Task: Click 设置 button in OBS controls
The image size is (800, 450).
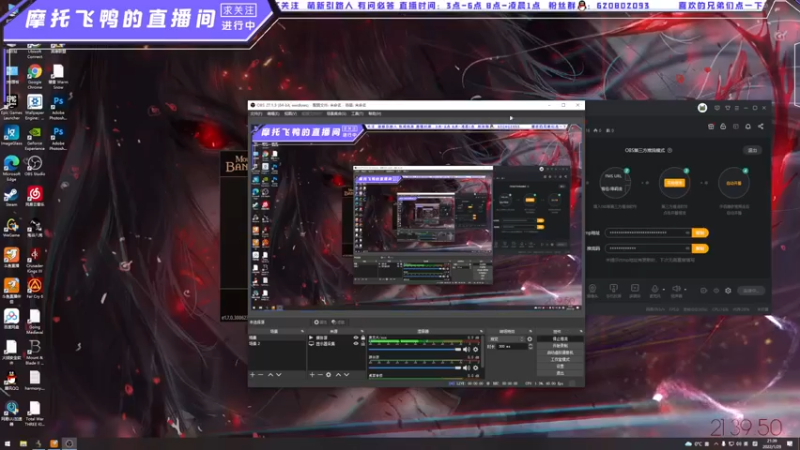Action: click(x=560, y=366)
